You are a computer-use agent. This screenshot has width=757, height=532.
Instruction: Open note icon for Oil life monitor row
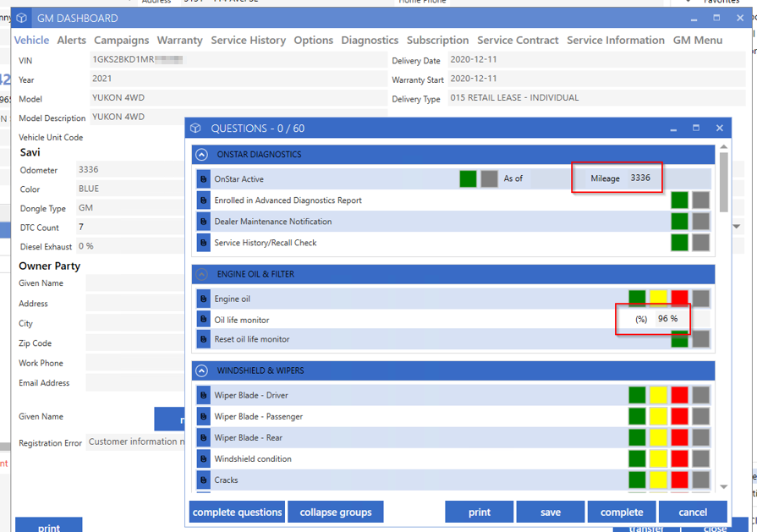(x=203, y=319)
